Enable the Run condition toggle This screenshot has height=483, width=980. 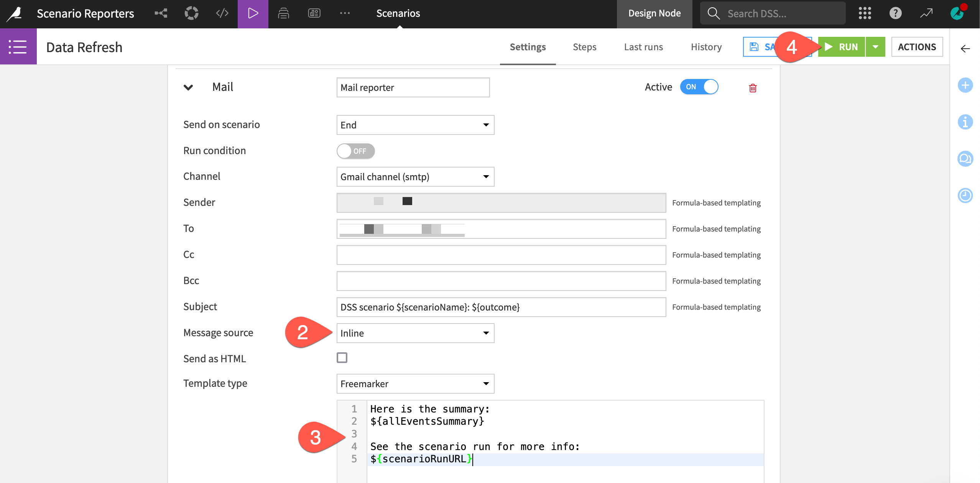point(355,151)
